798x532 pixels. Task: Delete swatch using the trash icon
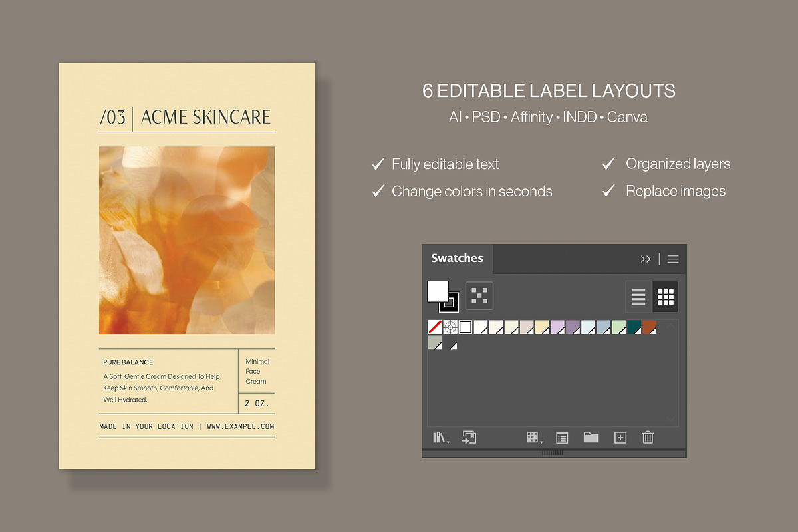648,437
